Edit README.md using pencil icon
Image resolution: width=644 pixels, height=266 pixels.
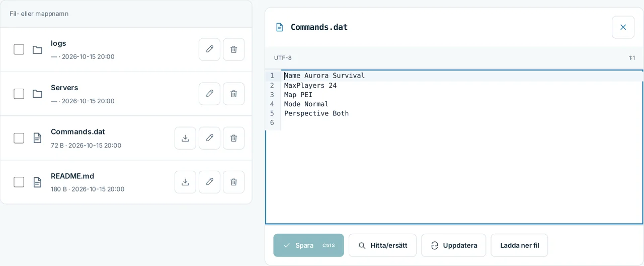pos(209,182)
